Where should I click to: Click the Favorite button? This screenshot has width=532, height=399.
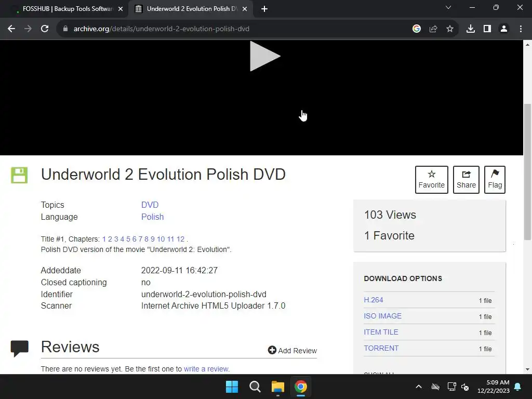pyautogui.click(x=432, y=179)
